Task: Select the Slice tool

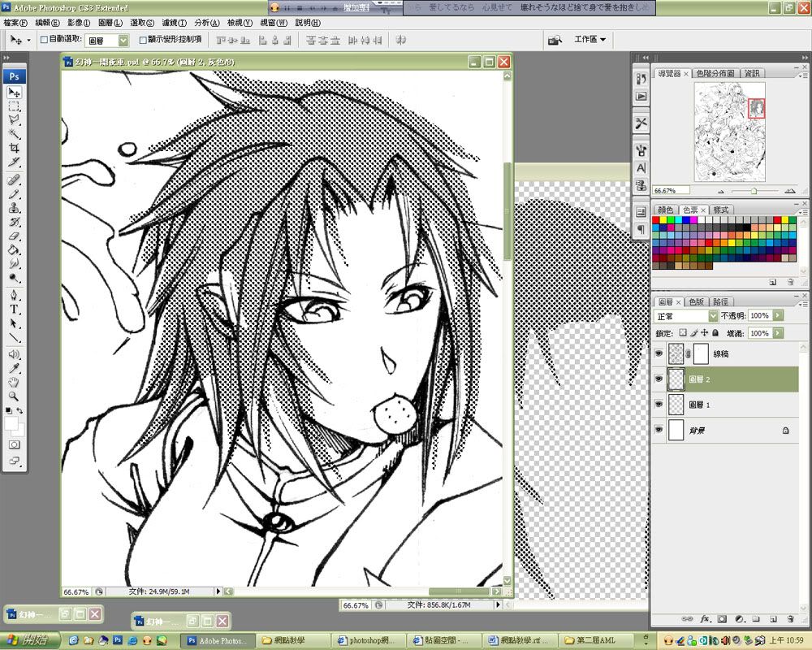Action: [14, 162]
